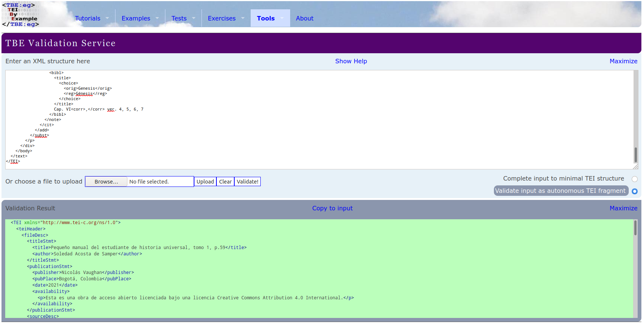Expand the Examples menu arrow
Image resolution: width=644 pixels, height=325 pixels.
click(x=157, y=18)
